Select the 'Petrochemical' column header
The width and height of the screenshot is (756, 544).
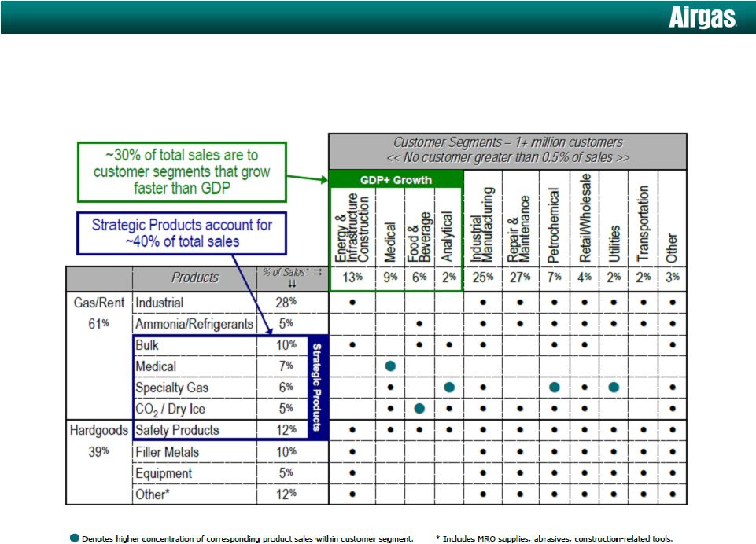pos(553,226)
